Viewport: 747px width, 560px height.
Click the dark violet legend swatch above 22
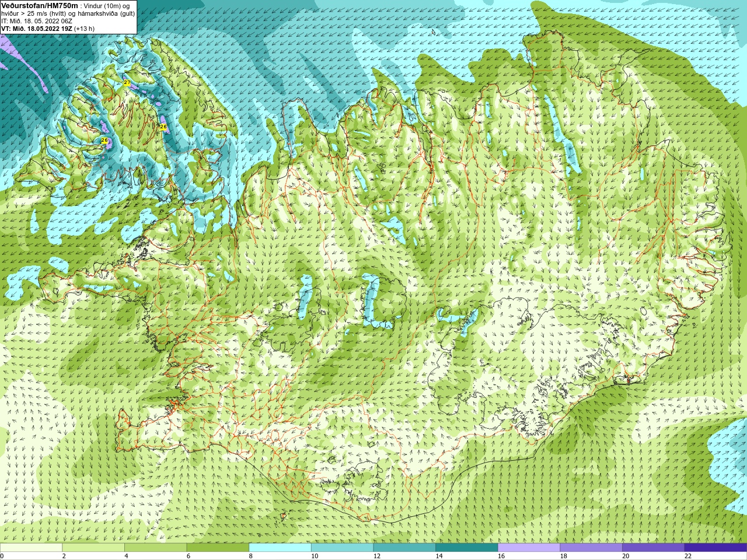715,548
